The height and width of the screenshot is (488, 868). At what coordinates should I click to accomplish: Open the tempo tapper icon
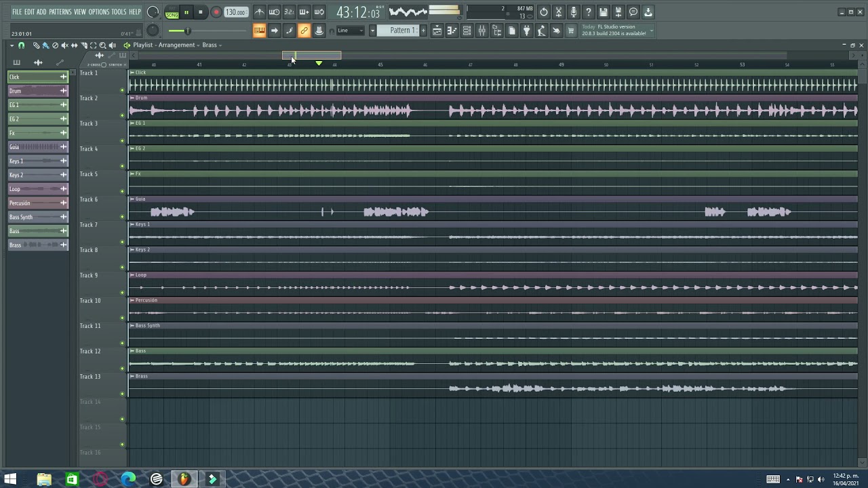pyautogui.click(x=541, y=30)
